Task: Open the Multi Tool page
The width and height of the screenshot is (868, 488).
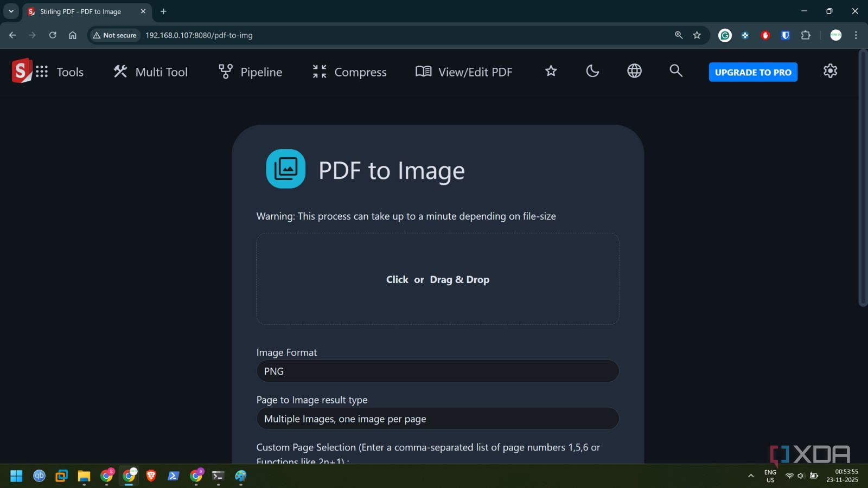Action: pos(150,72)
